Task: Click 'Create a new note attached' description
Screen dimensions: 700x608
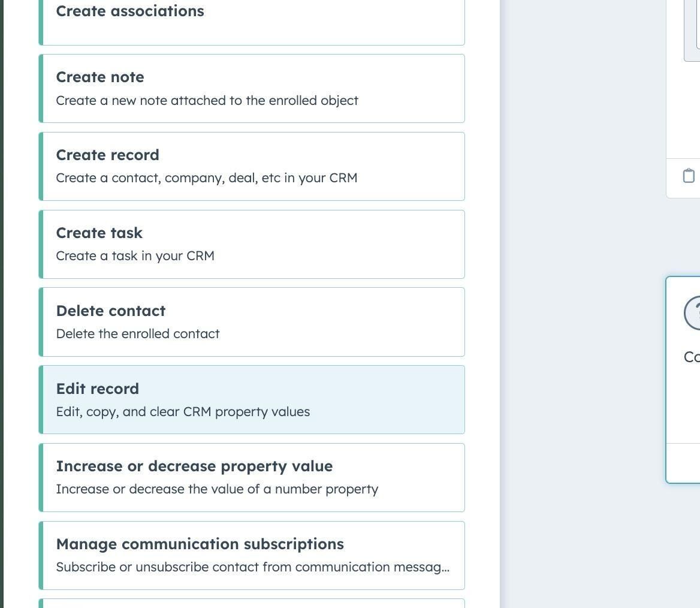Action: (x=207, y=101)
